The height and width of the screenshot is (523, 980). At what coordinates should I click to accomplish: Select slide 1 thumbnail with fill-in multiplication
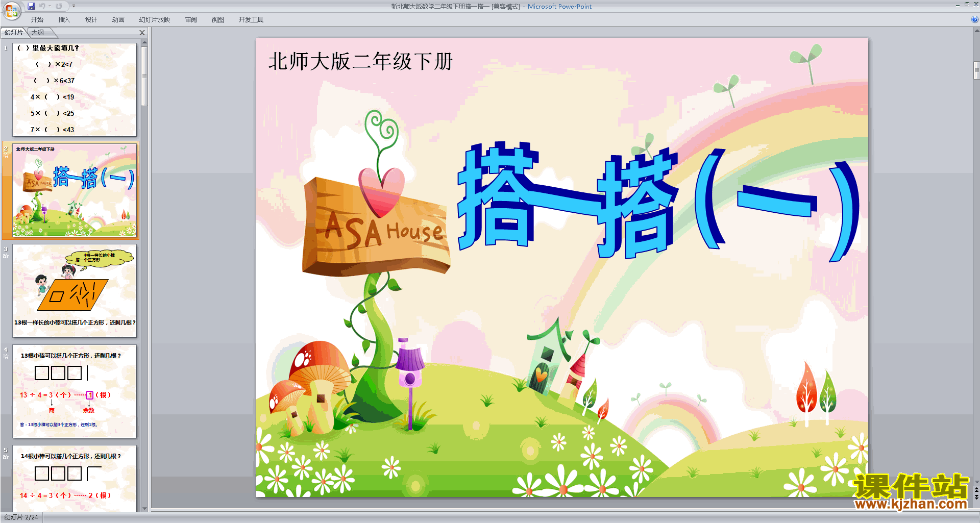[x=75, y=89]
